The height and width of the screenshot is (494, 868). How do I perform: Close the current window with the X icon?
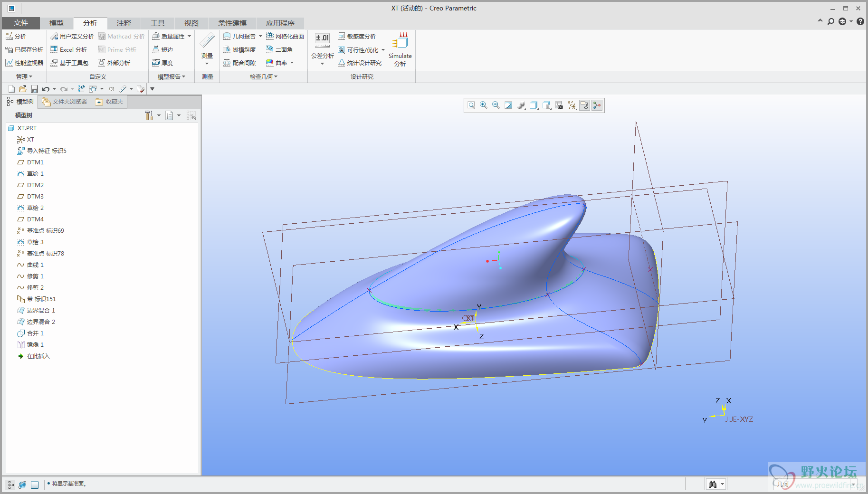click(111, 89)
